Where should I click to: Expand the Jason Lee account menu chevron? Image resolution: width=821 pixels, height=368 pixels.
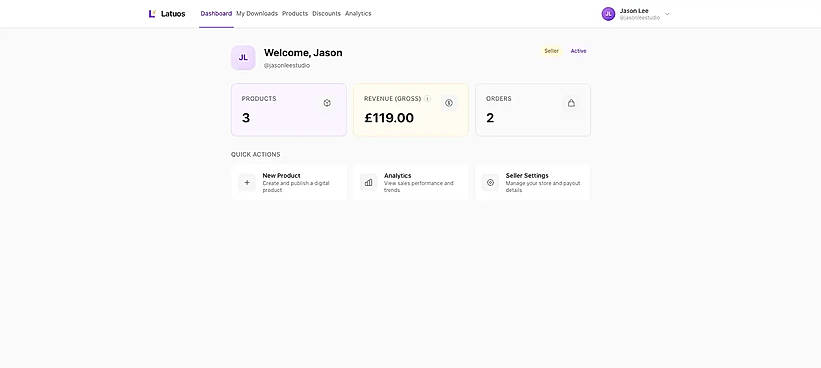pos(667,14)
